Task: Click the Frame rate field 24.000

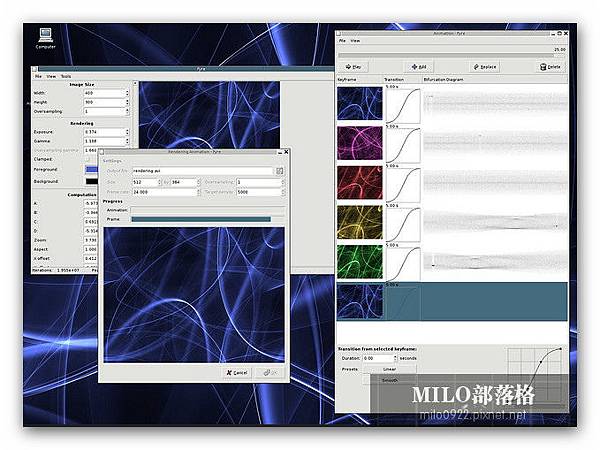Action: [x=165, y=192]
